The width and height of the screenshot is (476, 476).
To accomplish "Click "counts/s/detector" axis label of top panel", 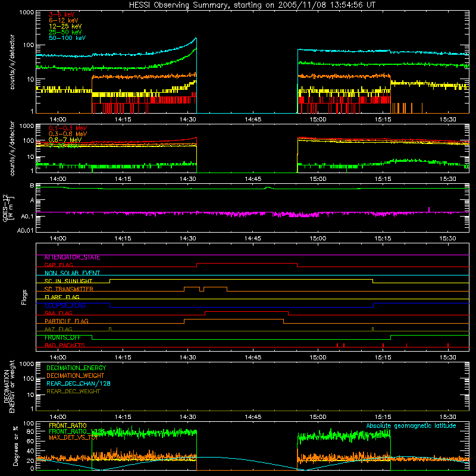I will 12,62.
